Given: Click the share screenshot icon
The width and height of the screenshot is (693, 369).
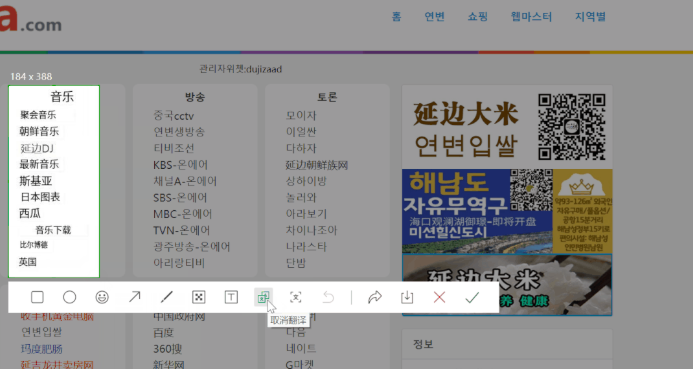Looking at the screenshot, I should point(375,297).
